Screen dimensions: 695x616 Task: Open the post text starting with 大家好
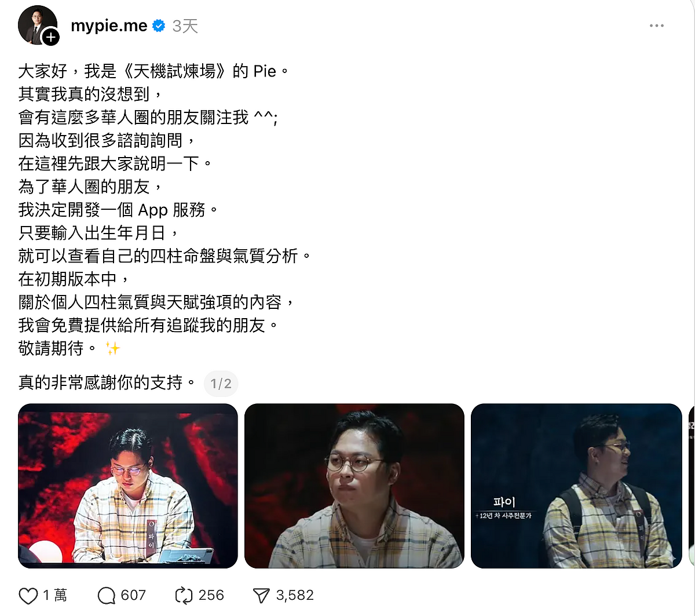pos(165,210)
